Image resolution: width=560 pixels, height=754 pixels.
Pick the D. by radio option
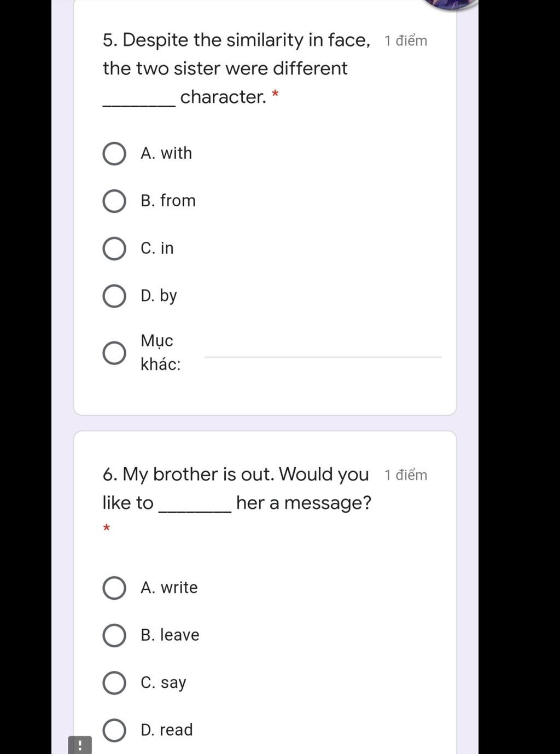114,297
